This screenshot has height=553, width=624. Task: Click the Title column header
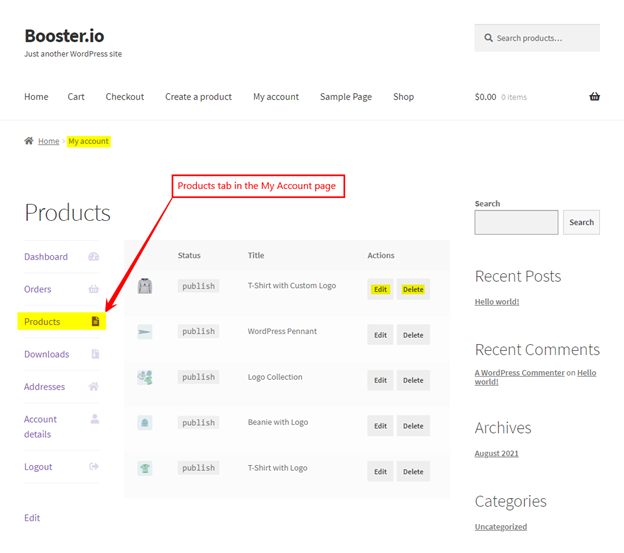click(x=256, y=255)
